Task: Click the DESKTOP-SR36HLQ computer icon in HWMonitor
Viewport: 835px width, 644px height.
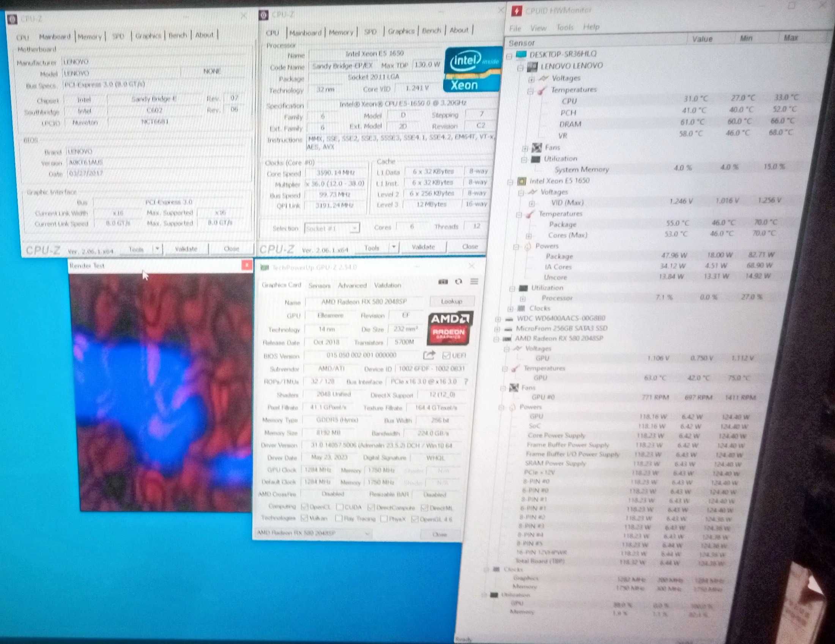Action: coord(521,54)
